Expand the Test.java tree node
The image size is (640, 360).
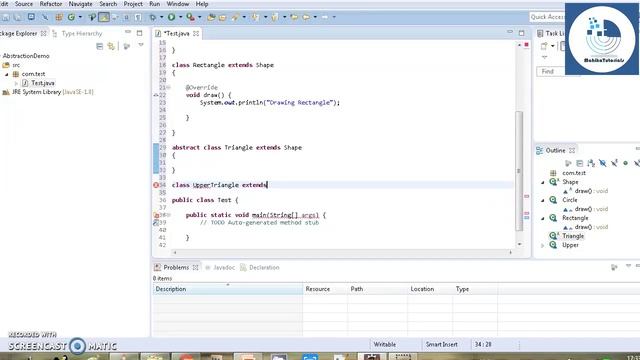pos(17,83)
